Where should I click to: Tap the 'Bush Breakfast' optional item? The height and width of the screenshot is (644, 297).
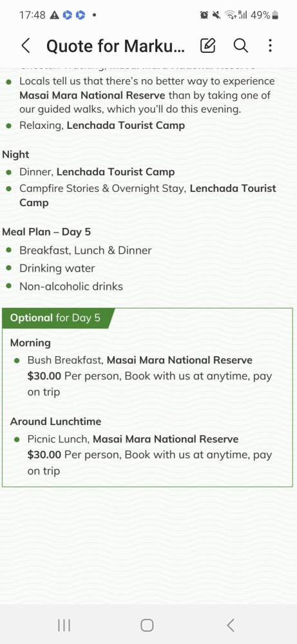(149, 376)
